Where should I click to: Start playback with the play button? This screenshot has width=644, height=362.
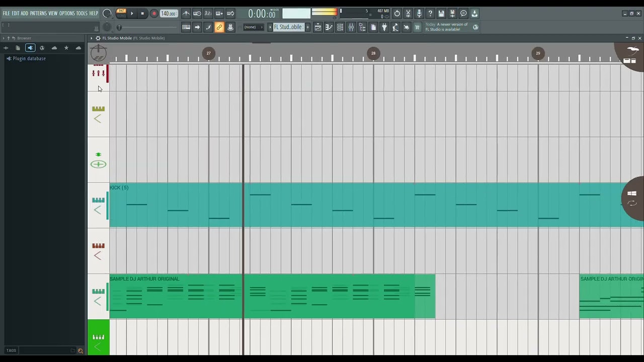pyautogui.click(x=132, y=14)
